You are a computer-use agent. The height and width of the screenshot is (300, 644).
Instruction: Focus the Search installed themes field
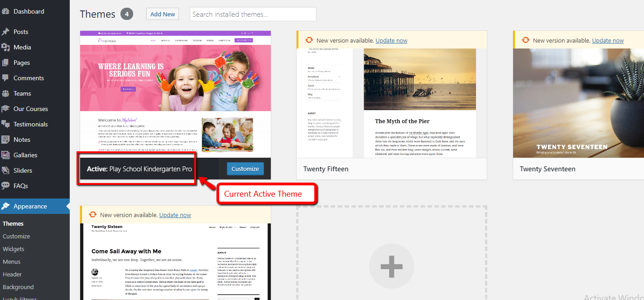(x=253, y=14)
